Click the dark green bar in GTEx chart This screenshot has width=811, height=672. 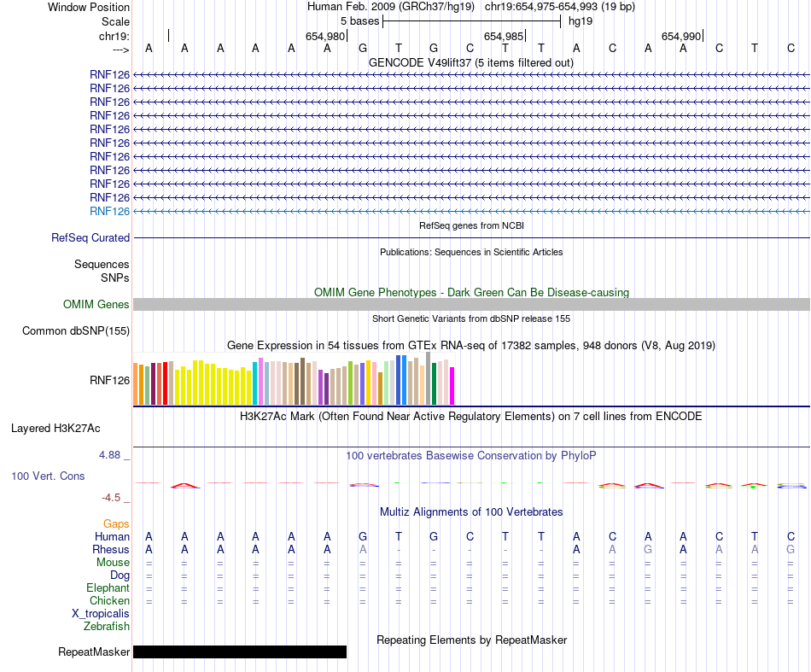[435, 383]
